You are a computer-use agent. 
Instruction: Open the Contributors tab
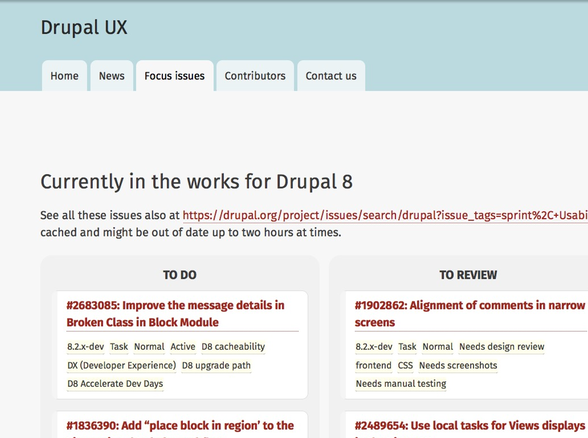click(255, 76)
